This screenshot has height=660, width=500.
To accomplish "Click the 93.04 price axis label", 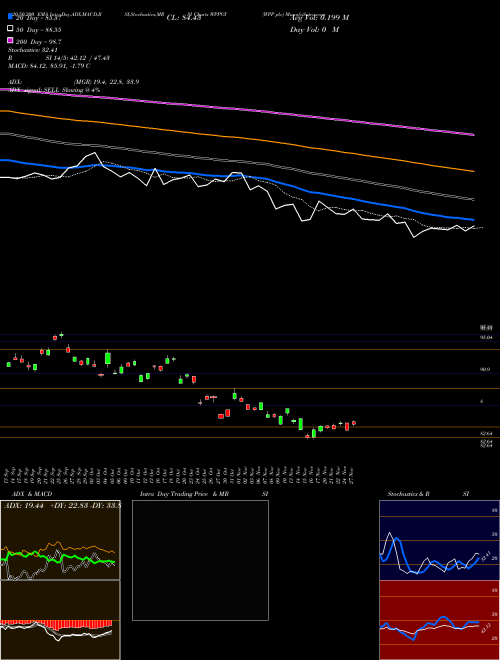I will 486,337.
